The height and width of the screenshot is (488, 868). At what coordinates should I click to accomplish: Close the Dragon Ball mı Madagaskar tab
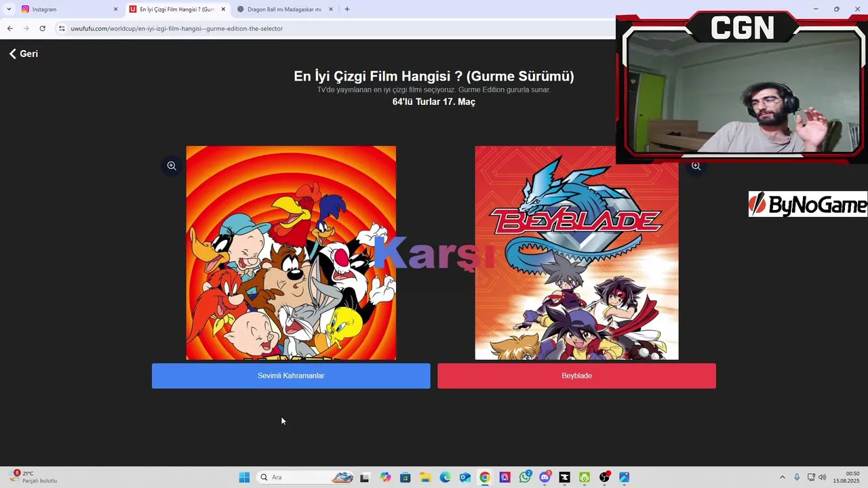331,9
